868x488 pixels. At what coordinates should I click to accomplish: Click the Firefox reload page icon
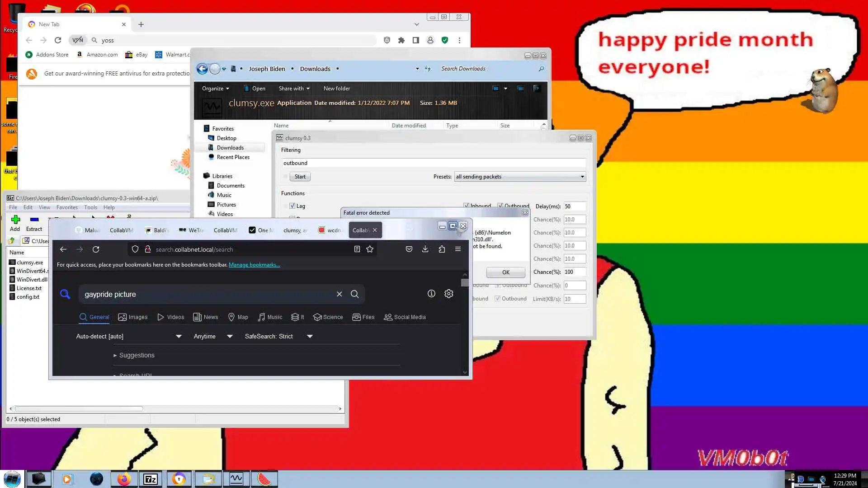pyautogui.click(x=96, y=249)
